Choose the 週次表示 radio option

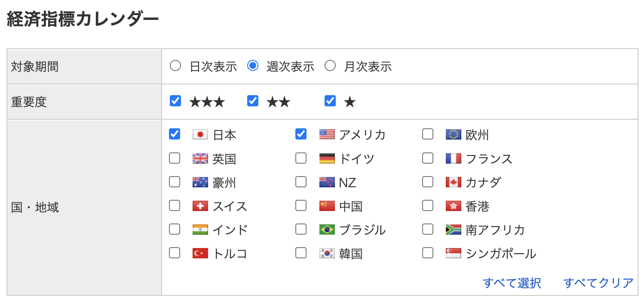(253, 66)
